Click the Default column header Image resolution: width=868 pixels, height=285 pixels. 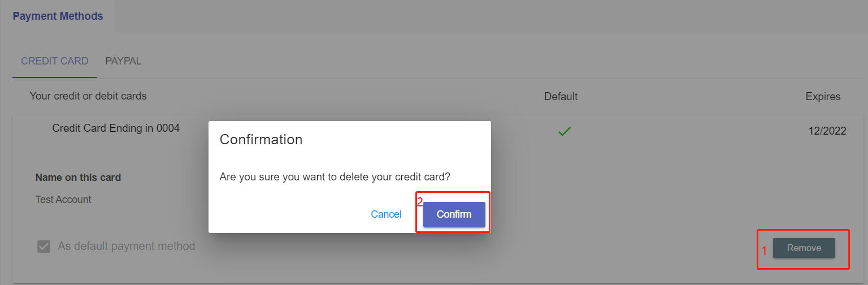coord(561,96)
